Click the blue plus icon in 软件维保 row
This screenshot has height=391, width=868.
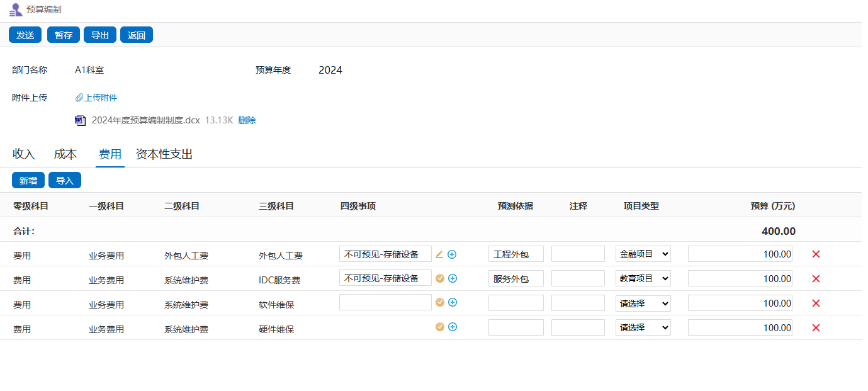tap(452, 302)
